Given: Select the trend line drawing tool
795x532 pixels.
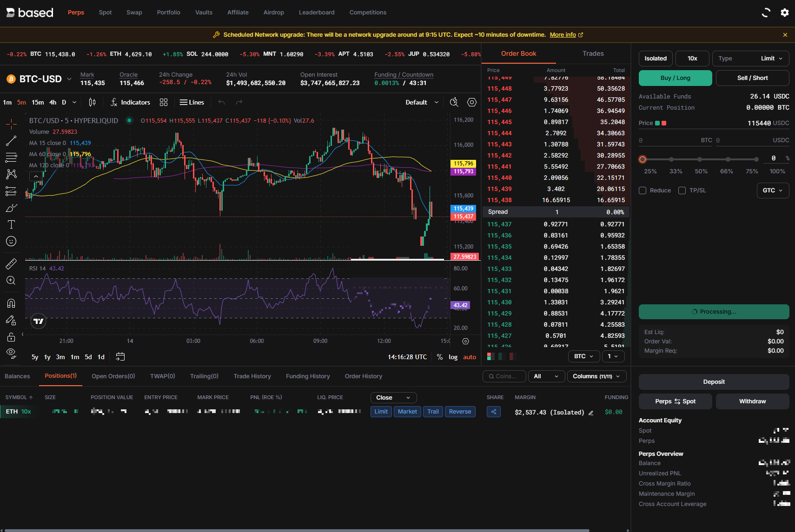Looking at the screenshot, I should pyautogui.click(x=11, y=141).
